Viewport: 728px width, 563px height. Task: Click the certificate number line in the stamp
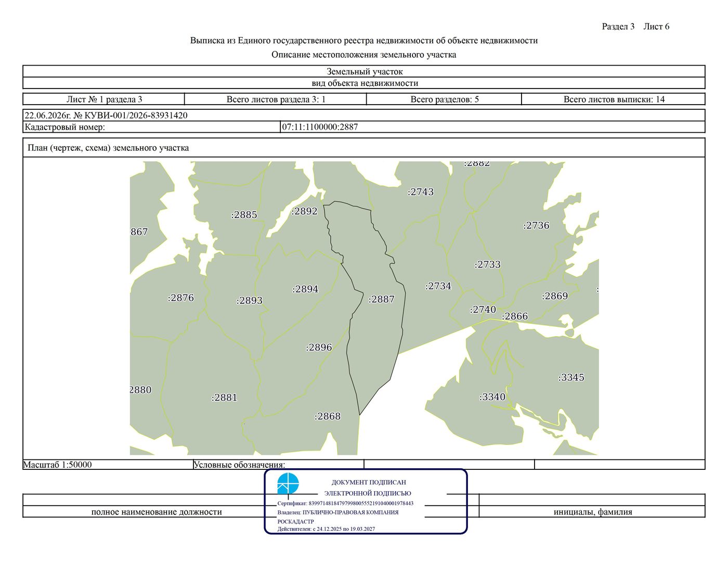pyautogui.click(x=345, y=503)
